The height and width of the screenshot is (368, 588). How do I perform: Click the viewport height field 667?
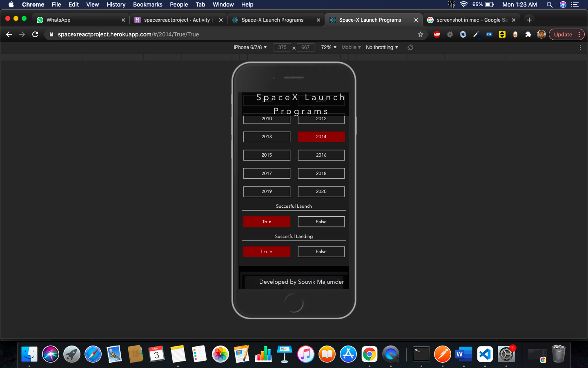point(305,47)
